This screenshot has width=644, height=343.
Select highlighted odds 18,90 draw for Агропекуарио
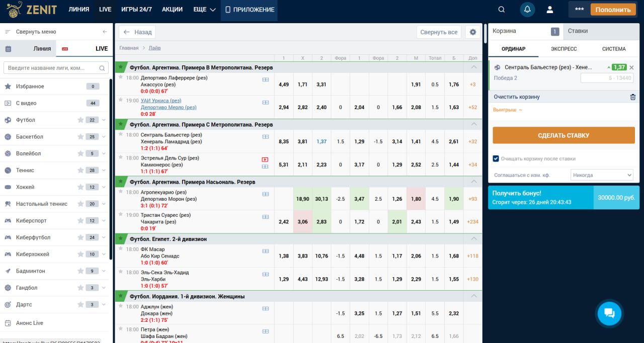(303, 199)
